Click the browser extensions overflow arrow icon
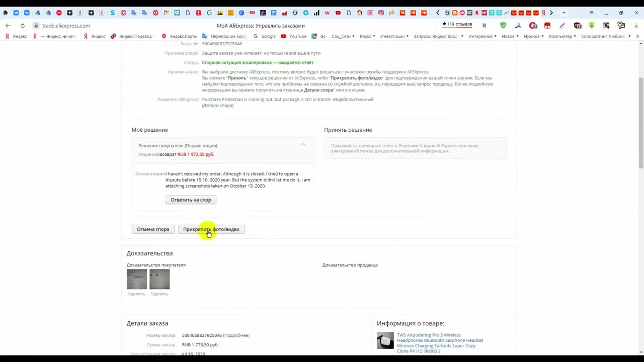Image resolution: width=644 pixels, height=362 pixels. tap(551, 13)
